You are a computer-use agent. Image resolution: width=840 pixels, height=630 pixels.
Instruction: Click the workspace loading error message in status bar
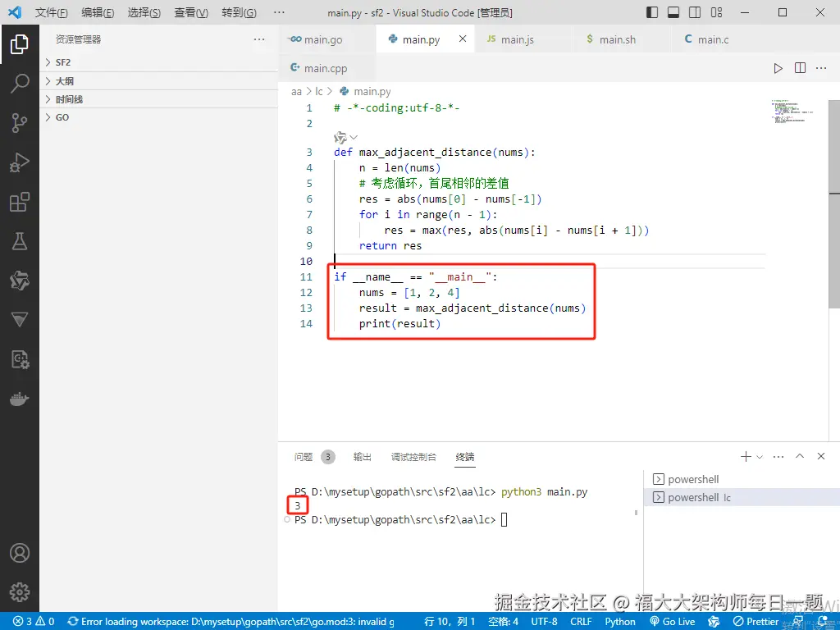pyautogui.click(x=231, y=622)
